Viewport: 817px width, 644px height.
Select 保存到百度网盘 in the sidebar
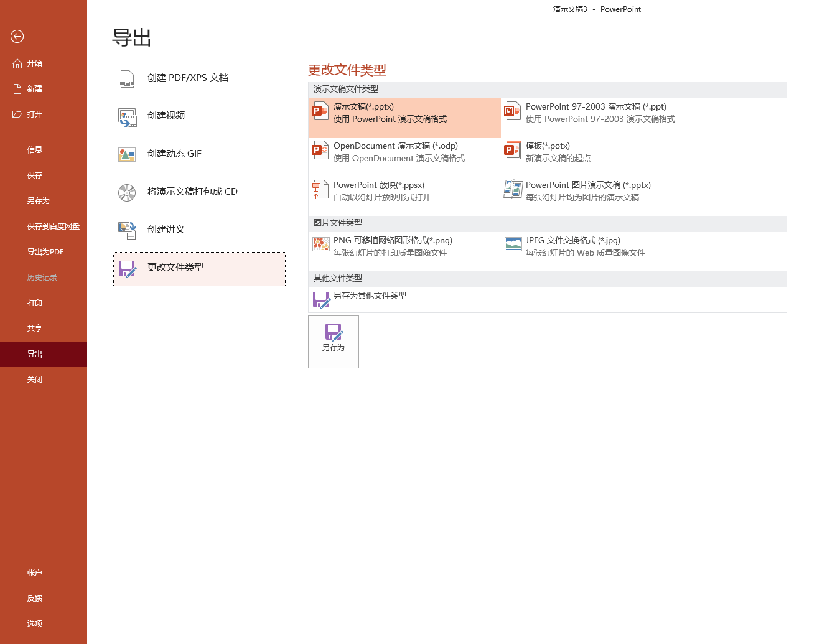(x=44, y=226)
